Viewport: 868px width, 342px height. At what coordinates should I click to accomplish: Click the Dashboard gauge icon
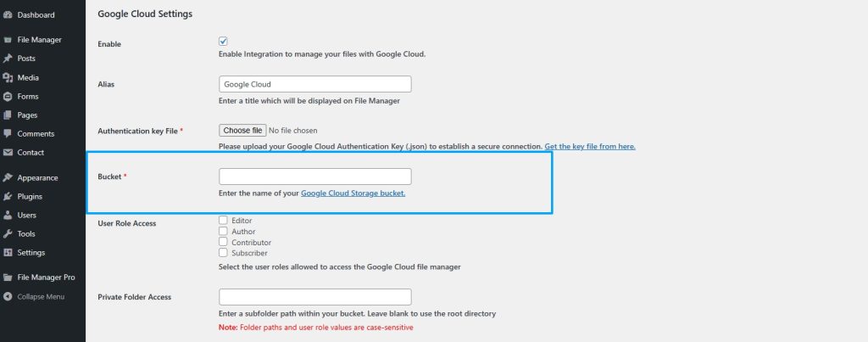point(8,15)
